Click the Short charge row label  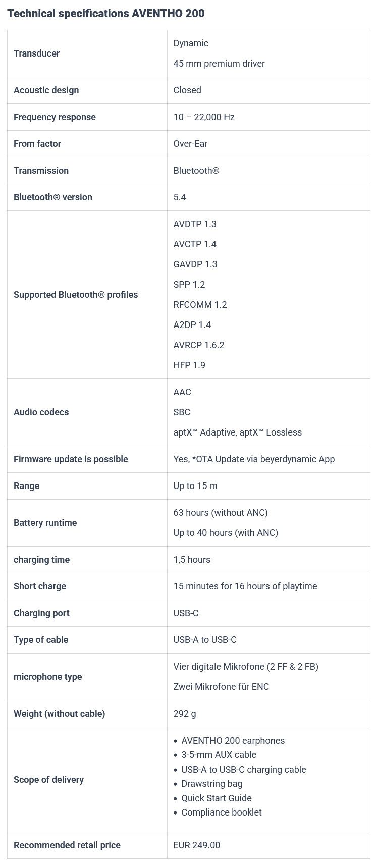(40, 586)
